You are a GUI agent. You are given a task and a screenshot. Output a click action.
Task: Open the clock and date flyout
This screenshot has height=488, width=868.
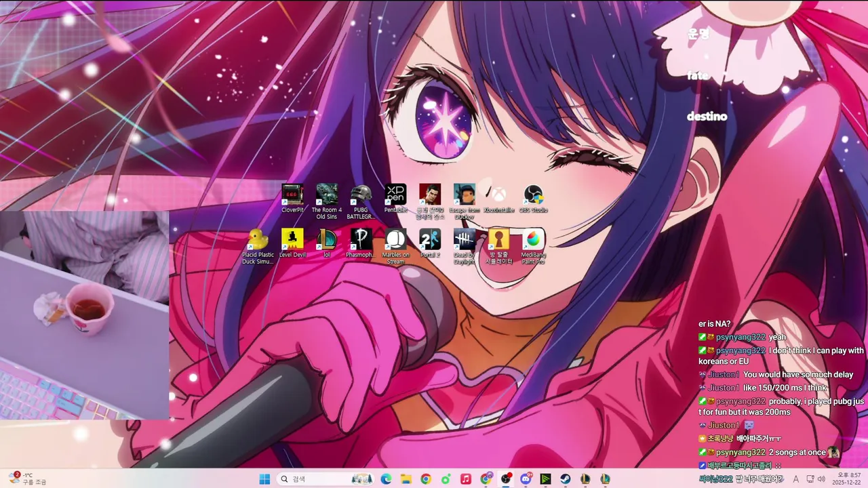click(848, 479)
